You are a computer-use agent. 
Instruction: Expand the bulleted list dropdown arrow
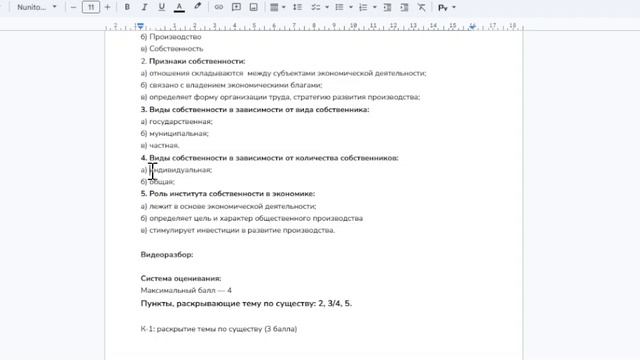click(x=351, y=7)
